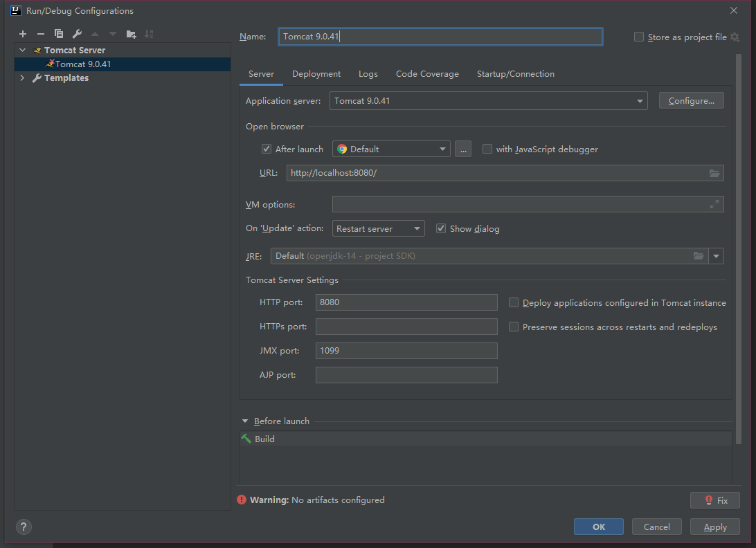Click the Build hammer icon in Before launch
Viewport: 756px width, 548px height.
246,439
